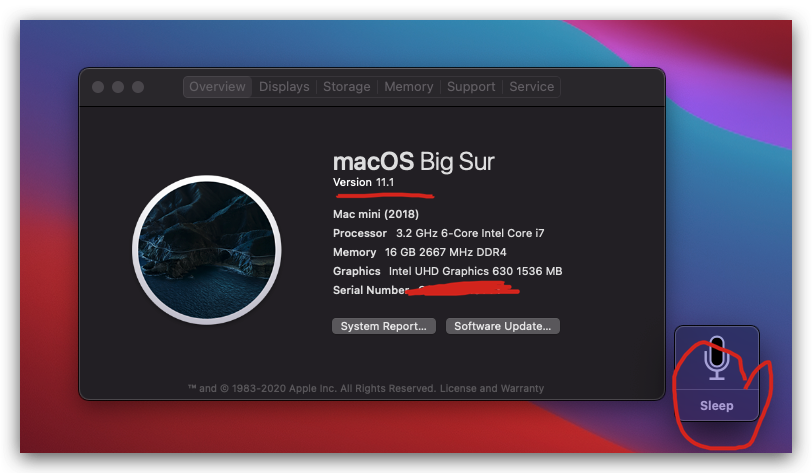Viewport: 812px width, 473px height.
Task: Close the About This Mac window
Action: 98,87
